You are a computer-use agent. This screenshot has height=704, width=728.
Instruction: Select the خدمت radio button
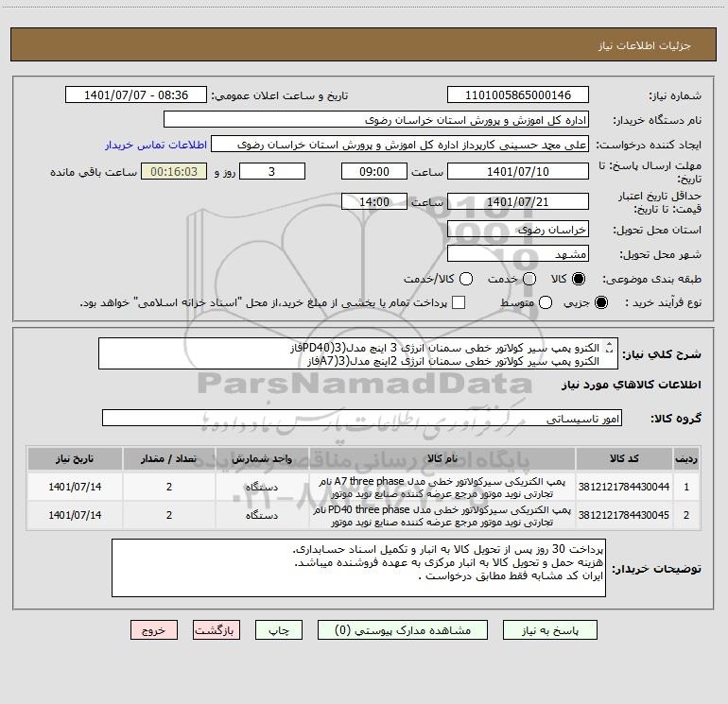pyautogui.click(x=529, y=279)
